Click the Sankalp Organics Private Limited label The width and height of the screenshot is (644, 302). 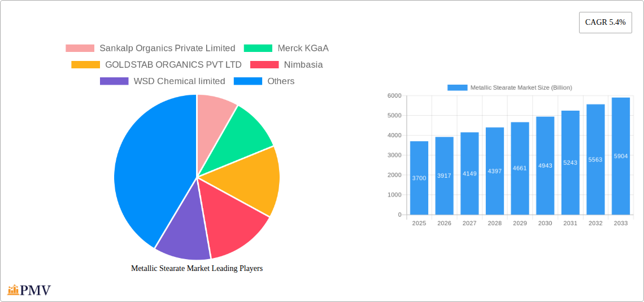168,49
